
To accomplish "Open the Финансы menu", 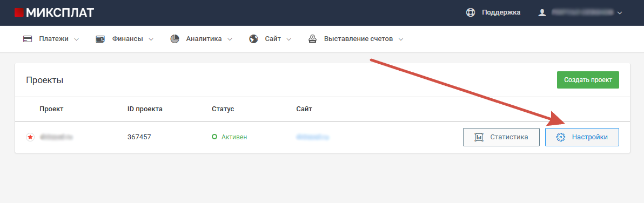I will pos(128,39).
